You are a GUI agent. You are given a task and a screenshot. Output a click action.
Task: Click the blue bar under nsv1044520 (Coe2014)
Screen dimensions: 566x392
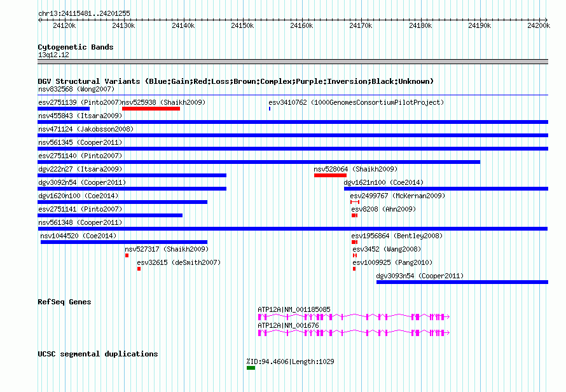124,242
